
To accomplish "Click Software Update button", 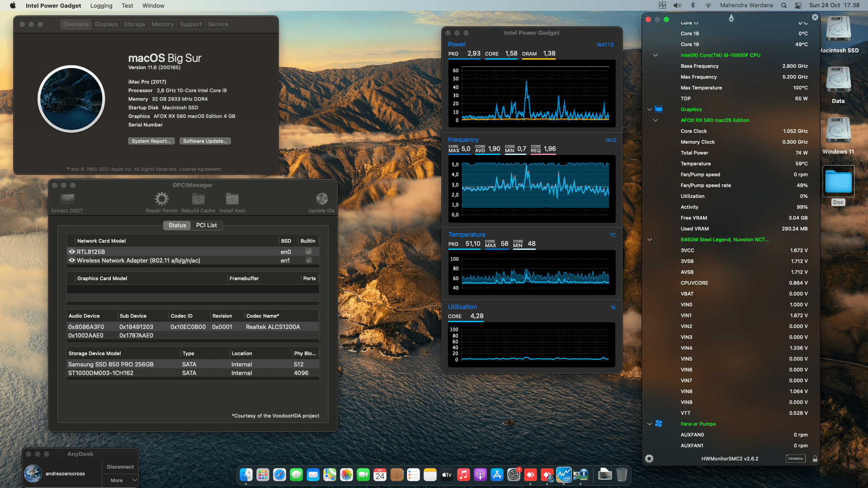I will (x=205, y=141).
